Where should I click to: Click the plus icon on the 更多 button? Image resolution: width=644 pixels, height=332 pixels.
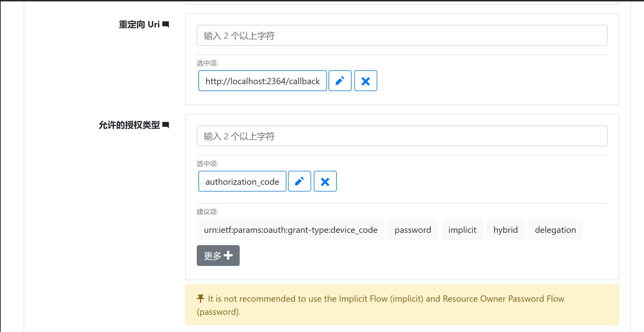pos(228,255)
